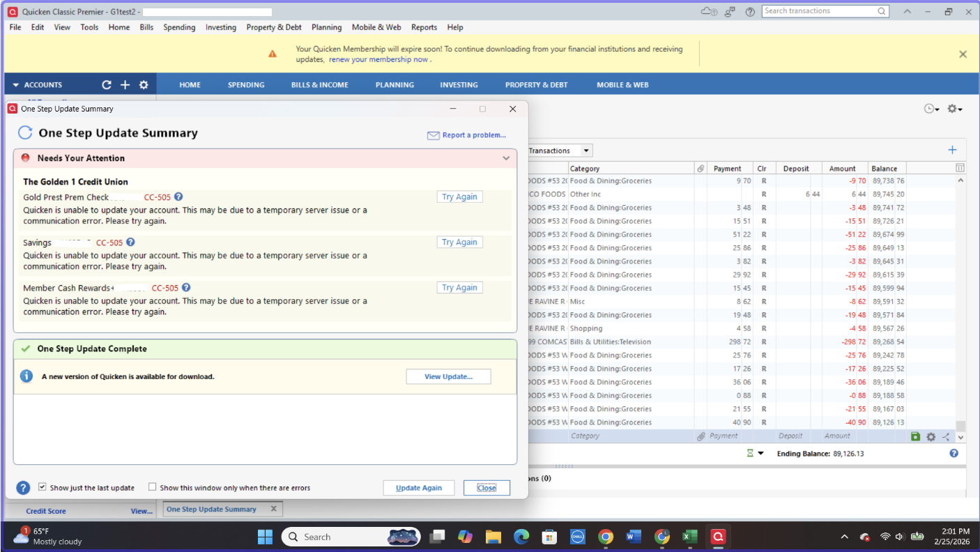The height and width of the screenshot is (552, 980).
Task: Collapse the Needs Your Attention section
Action: [507, 158]
